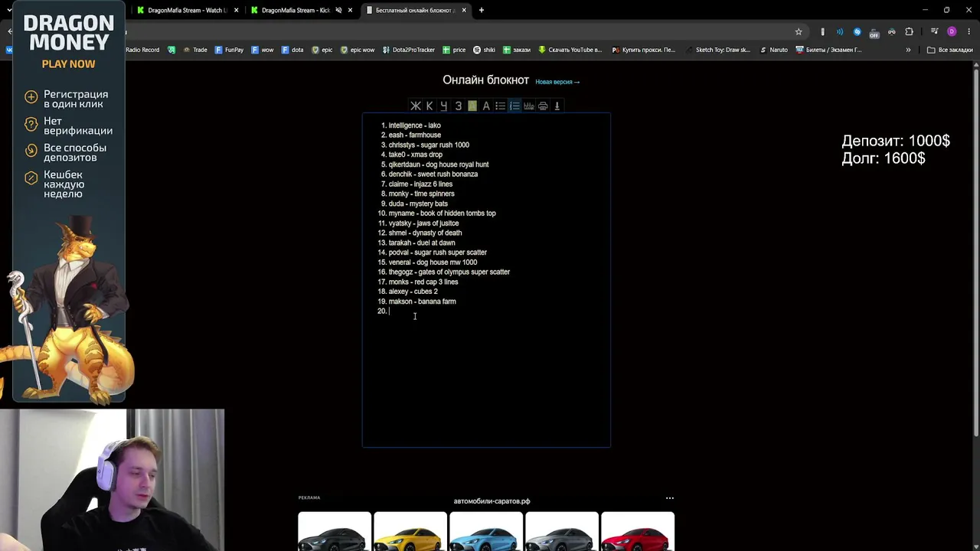Open a new browser tab
This screenshot has width=980, height=551.
point(481,11)
